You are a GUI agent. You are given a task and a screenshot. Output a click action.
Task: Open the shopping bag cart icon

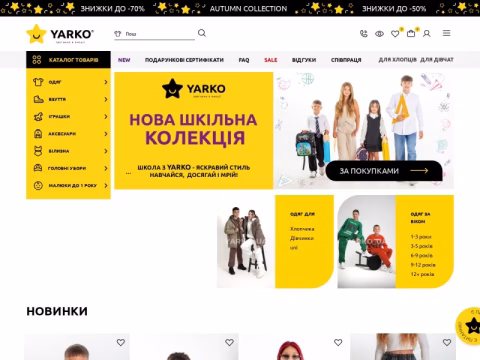tap(411, 33)
